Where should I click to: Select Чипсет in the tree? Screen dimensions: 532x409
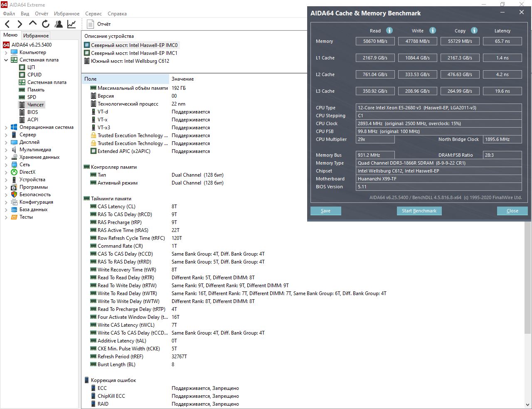pyautogui.click(x=35, y=105)
